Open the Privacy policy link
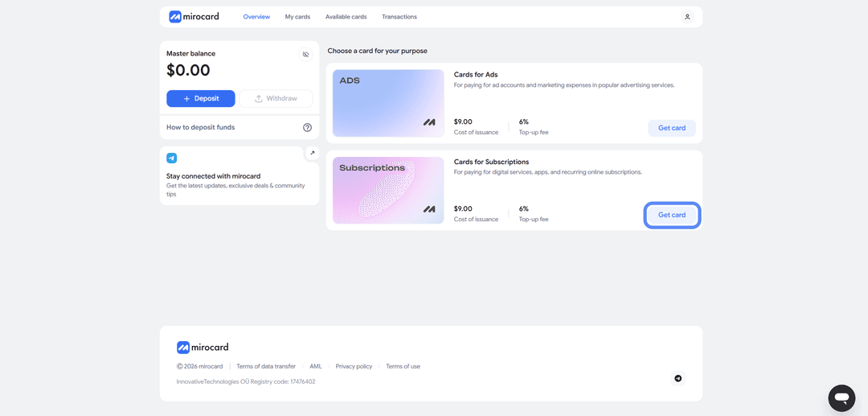The image size is (868, 416). (x=354, y=366)
